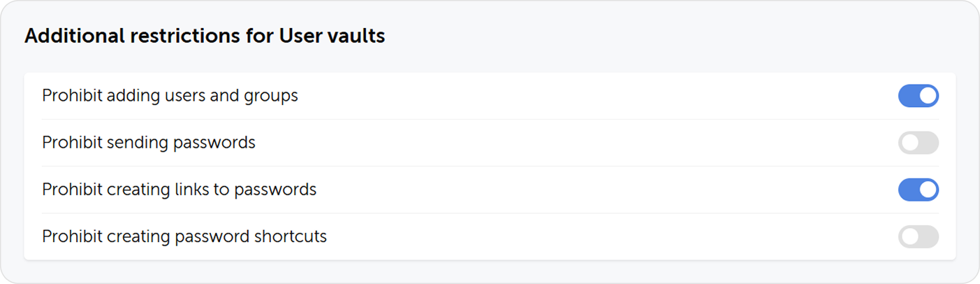Disable the Prohibit adding users and groups toggle
This screenshot has width=980, height=284.
918,96
